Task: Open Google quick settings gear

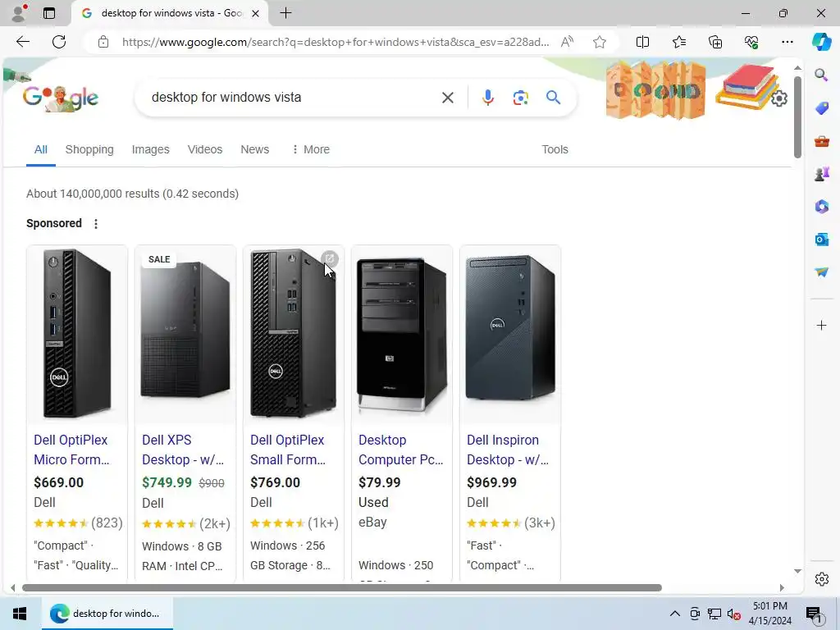Action: coord(779,98)
